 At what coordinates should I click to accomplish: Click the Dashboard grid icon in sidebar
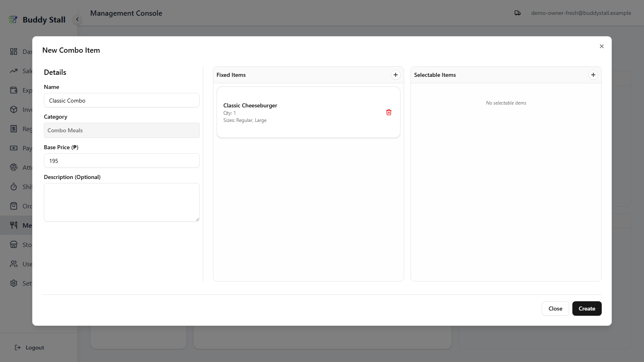tap(14, 51)
